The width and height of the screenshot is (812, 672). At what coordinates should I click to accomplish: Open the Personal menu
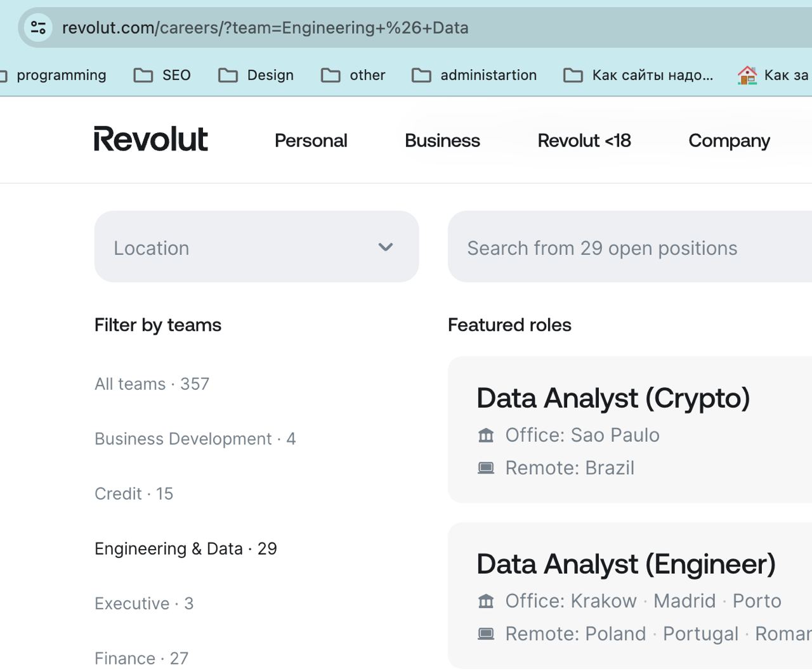click(311, 140)
